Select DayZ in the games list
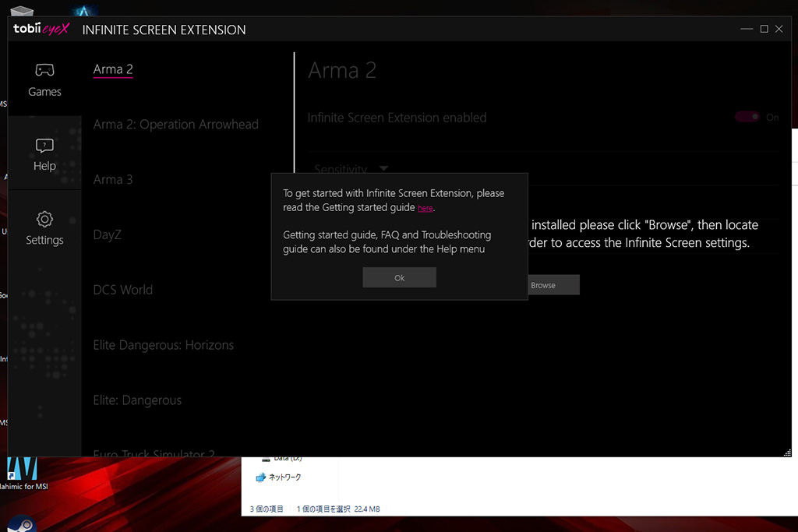This screenshot has width=798, height=532. coord(107,235)
